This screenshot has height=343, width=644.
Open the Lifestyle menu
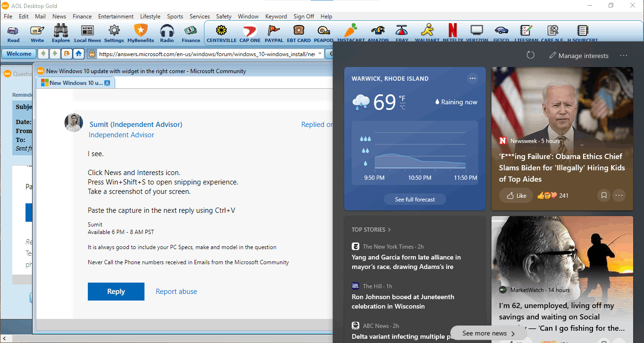point(150,16)
